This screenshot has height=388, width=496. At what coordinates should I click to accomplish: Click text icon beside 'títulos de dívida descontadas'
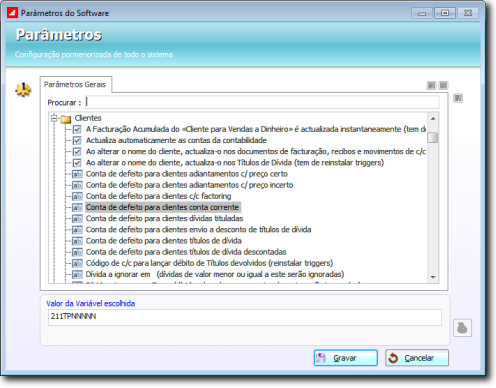tap(77, 252)
